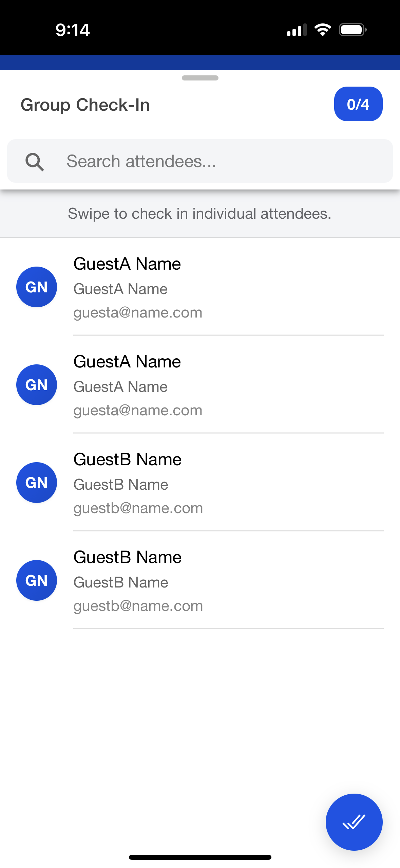Select the first GuestB Name attendee title
Viewport: 400px width, 868px height.
128,459
